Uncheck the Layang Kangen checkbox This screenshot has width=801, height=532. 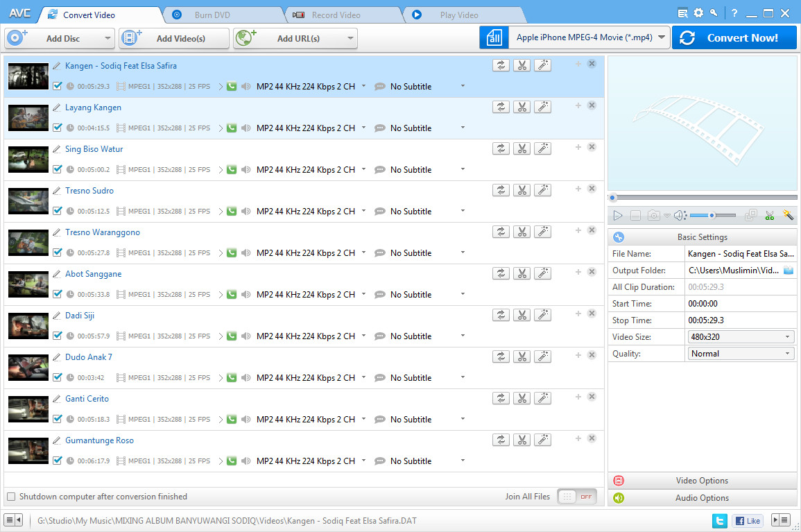click(x=57, y=128)
